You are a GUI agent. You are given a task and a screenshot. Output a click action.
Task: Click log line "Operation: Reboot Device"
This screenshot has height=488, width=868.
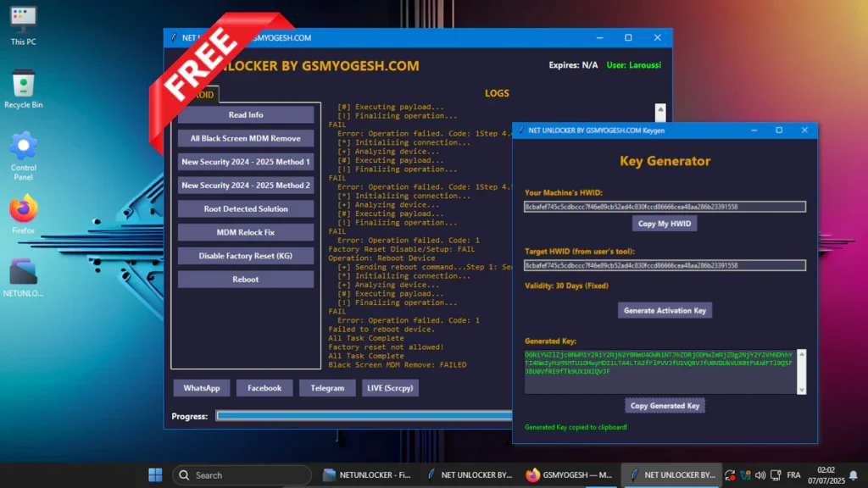[381, 258]
